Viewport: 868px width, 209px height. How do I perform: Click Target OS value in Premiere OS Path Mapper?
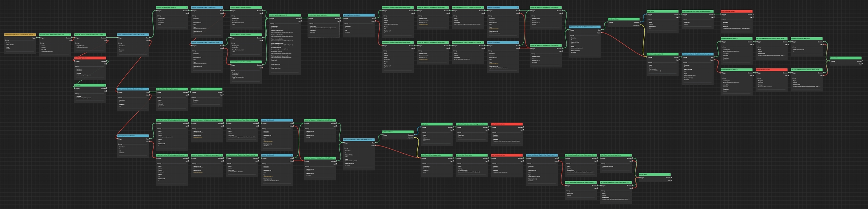coord(160,24)
